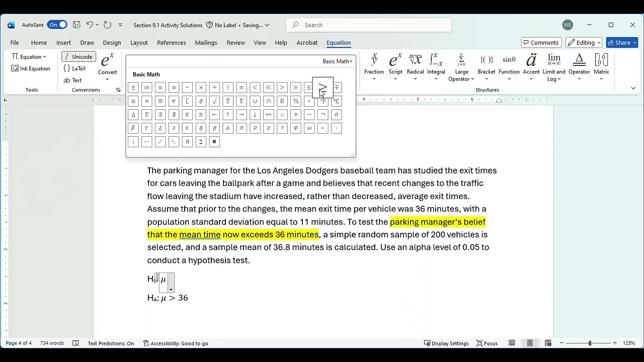The width and height of the screenshot is (644, 362).
Task: Insert the square root symbol
Action: (215, 101)
